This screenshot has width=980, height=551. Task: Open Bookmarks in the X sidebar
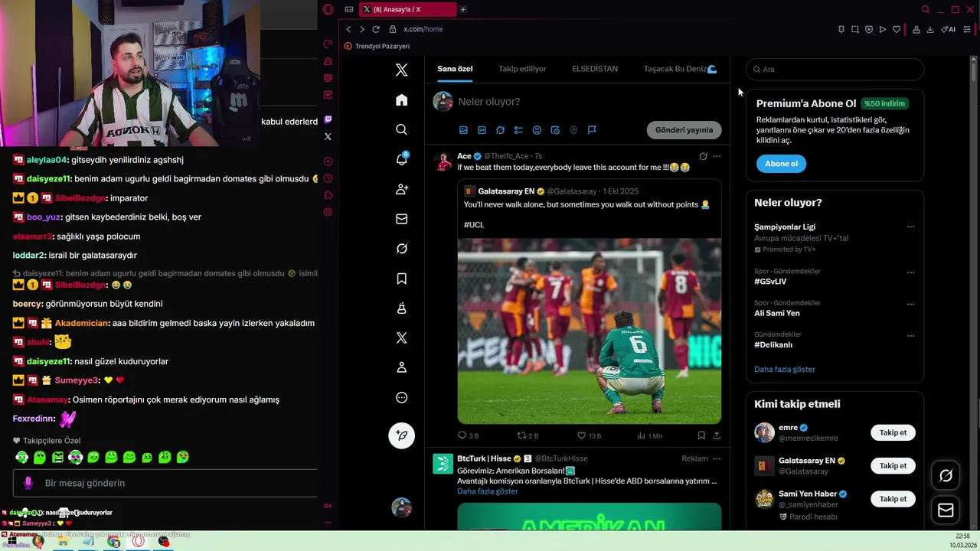point(401,279)
